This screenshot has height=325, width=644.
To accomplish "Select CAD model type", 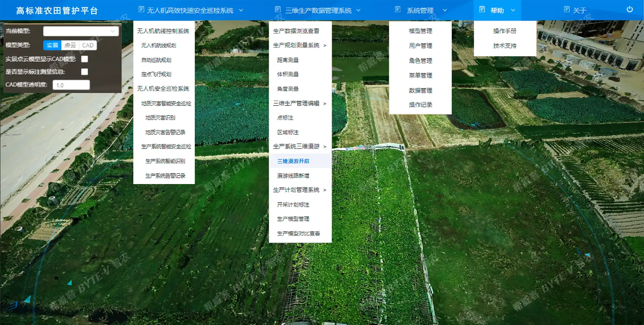I will pyautogui.click(x=88, y=45).
